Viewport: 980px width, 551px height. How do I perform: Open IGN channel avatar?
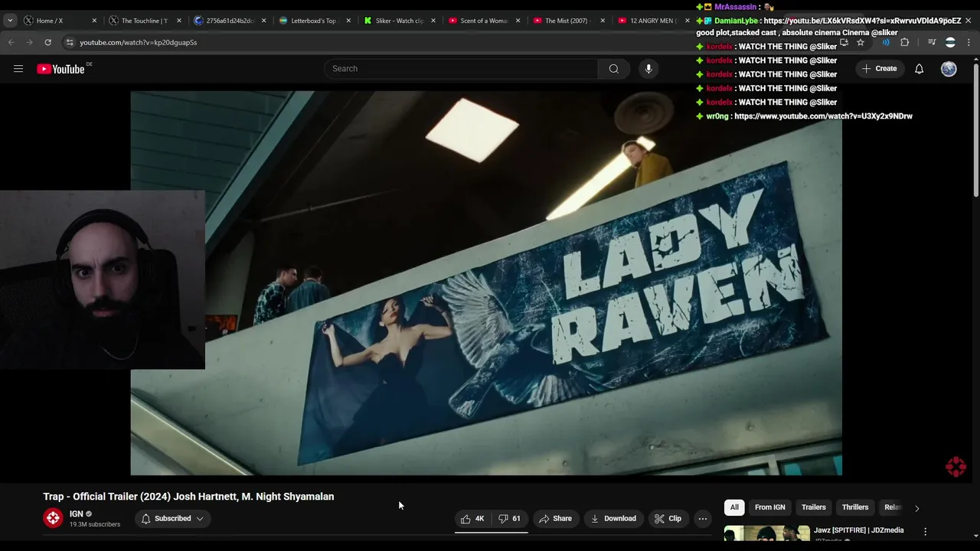53,518
